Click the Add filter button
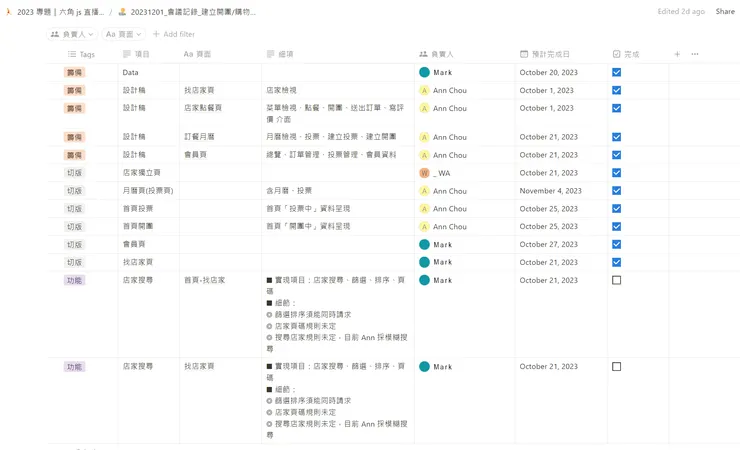The width and height of the screenshot is (740, 450). click(174, 34)
